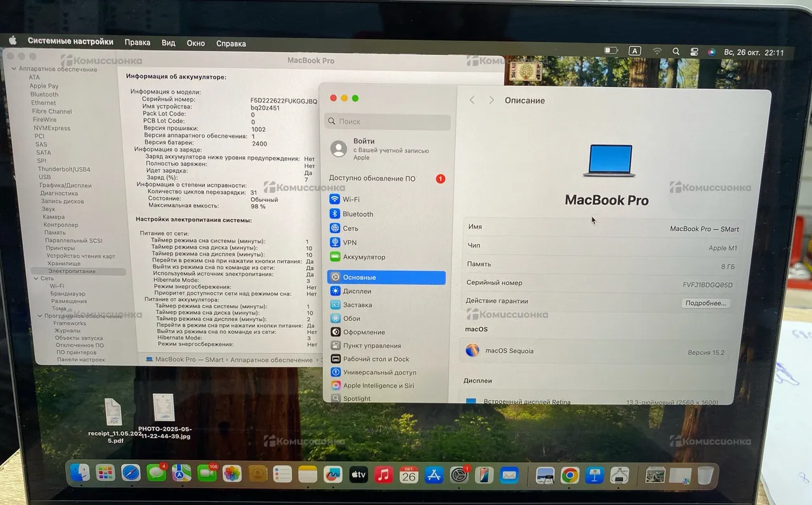Viewport: 812px width, 505px height.
Task: Go to Аккумулятор battery settings
Action: 363,258
